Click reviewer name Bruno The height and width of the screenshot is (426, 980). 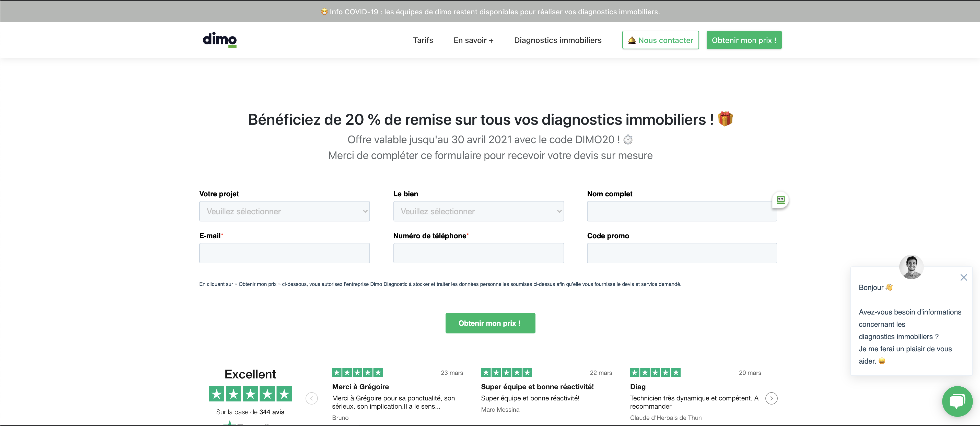pyautogui.click(x=340, y=418)
